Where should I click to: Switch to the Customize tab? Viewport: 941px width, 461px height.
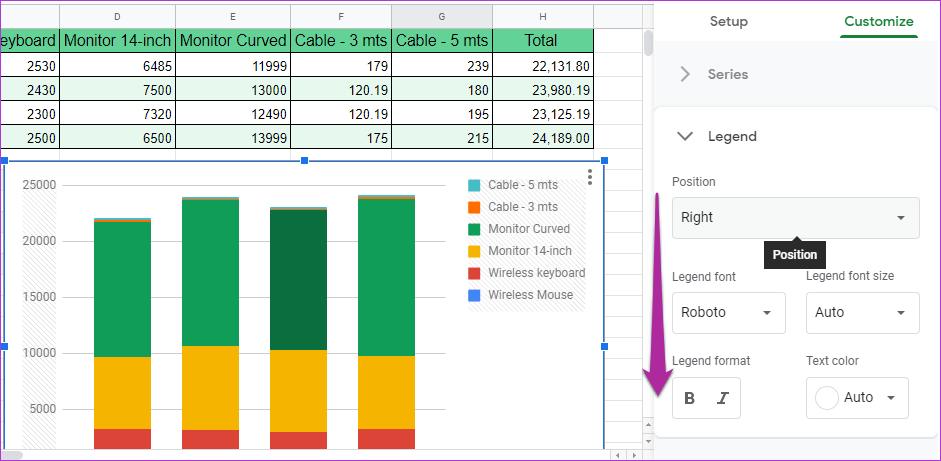878,21
